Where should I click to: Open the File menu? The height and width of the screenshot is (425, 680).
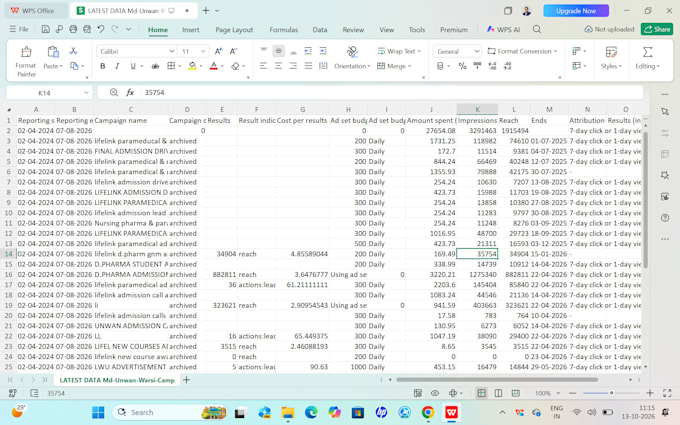tap(19, 29)
